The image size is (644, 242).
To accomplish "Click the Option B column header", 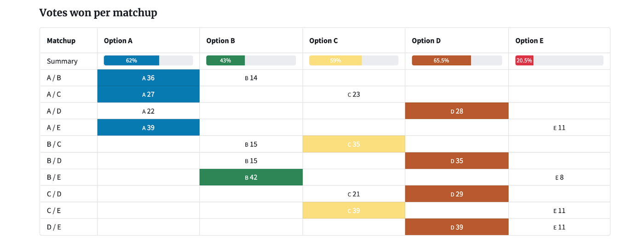I will click(x=221, y=40).
